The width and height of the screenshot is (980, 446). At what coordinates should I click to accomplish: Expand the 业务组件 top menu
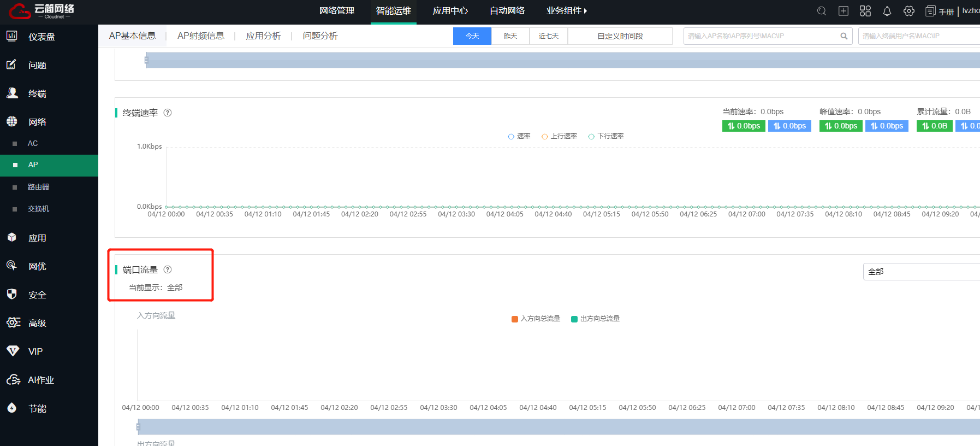[566, 11]
